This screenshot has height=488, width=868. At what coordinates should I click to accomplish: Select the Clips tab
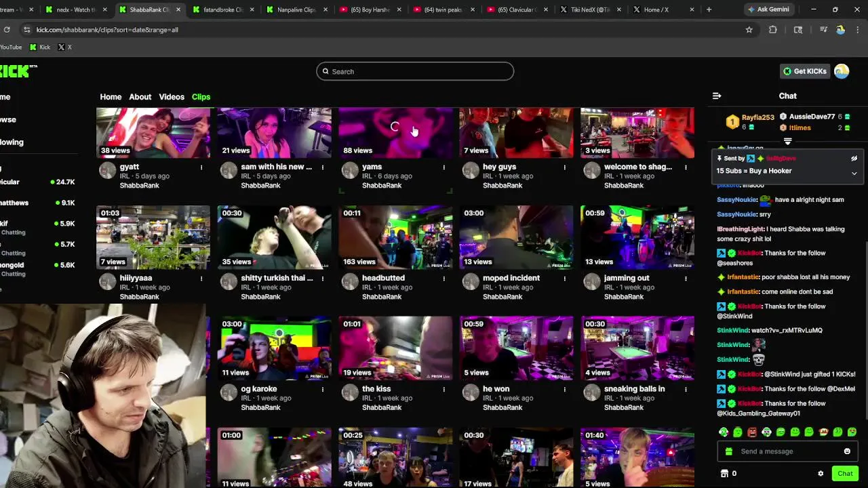pyautogui.click(x=201, y=97)
